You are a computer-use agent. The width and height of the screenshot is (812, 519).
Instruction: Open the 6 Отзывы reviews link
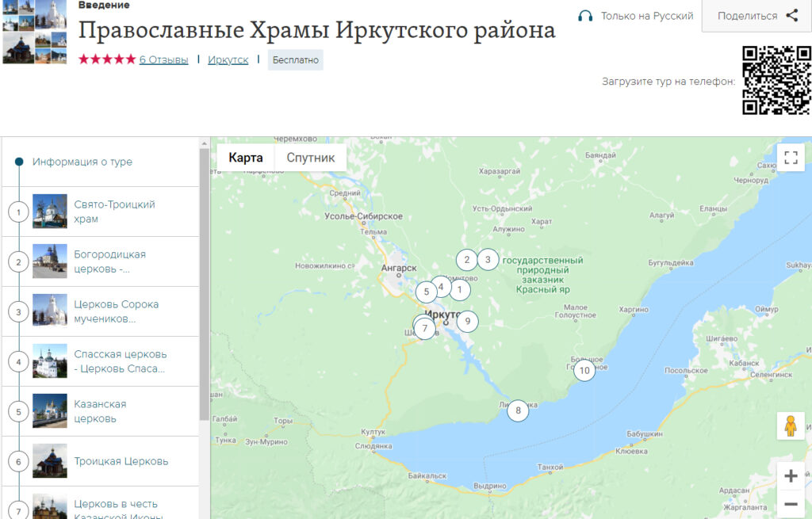163,59
